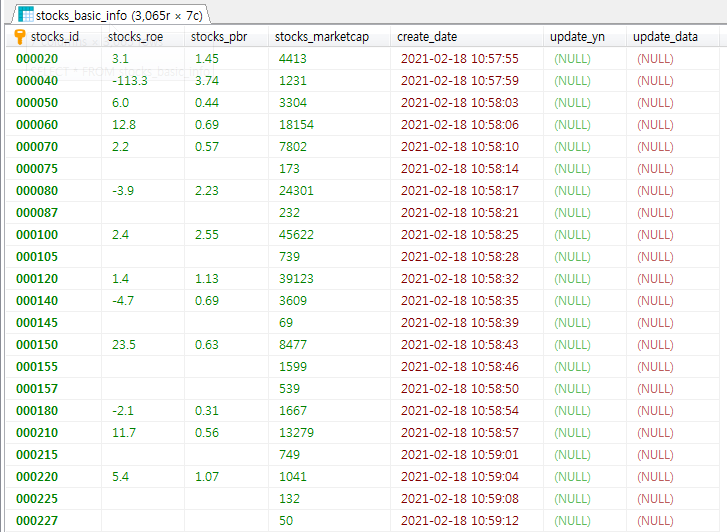
Task: Sort by stocks_id column header
Action: (55, 37)
